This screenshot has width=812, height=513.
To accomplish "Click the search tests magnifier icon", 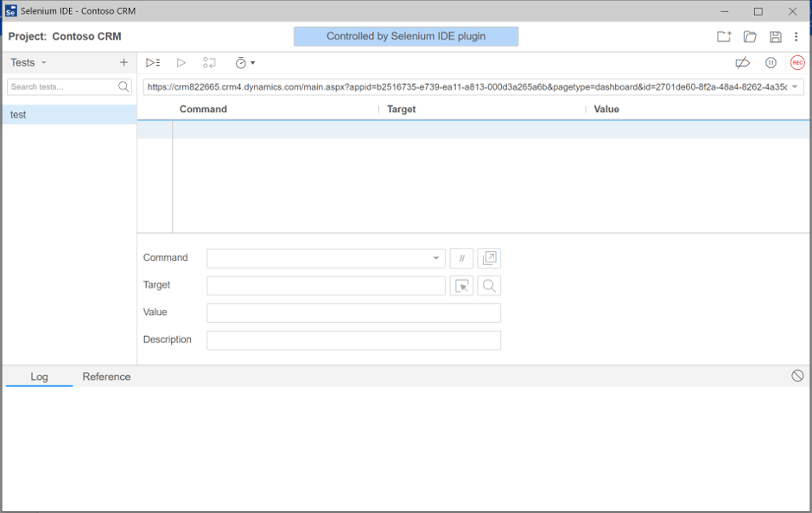I will pyautogui.click(x=124, y=87).
